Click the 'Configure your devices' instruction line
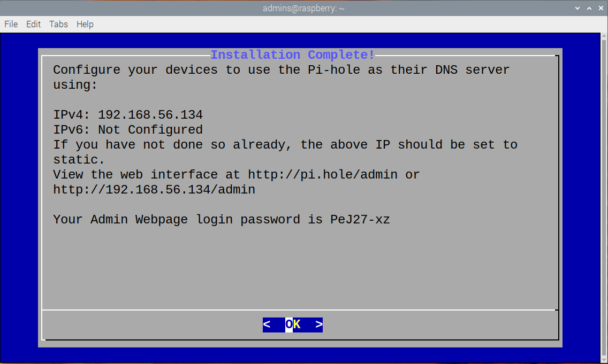This screenshot has width=608, height=364. tap(282, 69)
